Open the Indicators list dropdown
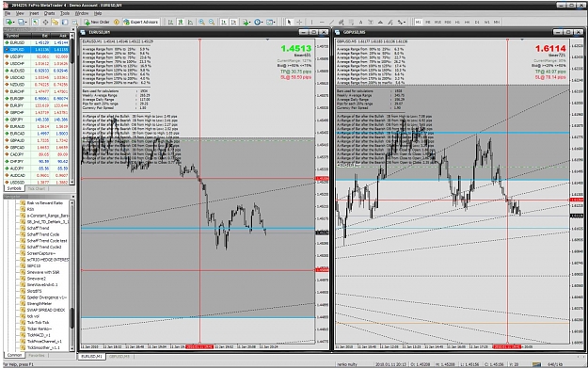 tap(246, 23)
